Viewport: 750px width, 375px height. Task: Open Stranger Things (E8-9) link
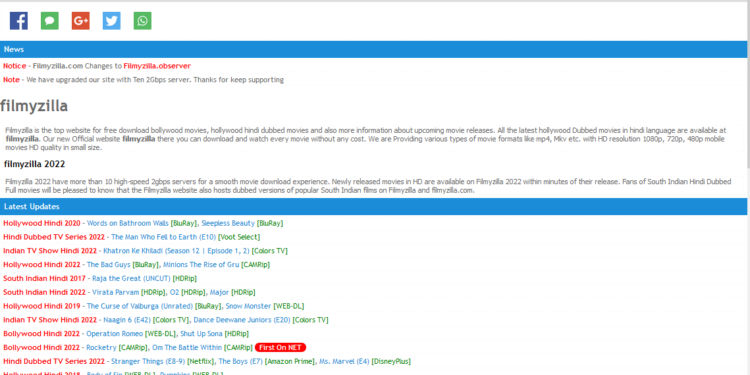[148, 362]
